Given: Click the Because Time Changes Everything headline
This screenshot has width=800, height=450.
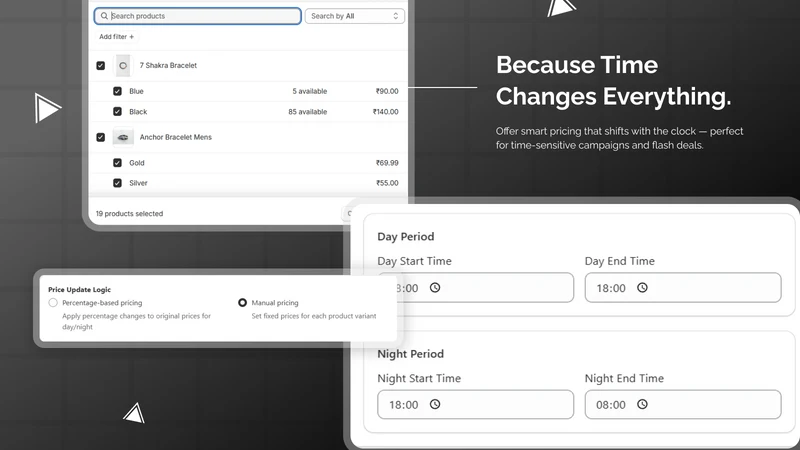Looking at the screenshot, I should point(613,81).
